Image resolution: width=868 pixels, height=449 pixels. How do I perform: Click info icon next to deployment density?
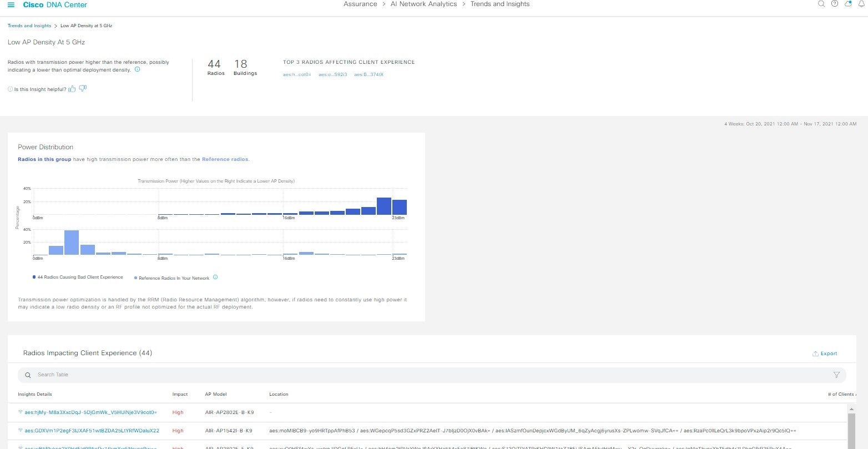coord(137,70)
